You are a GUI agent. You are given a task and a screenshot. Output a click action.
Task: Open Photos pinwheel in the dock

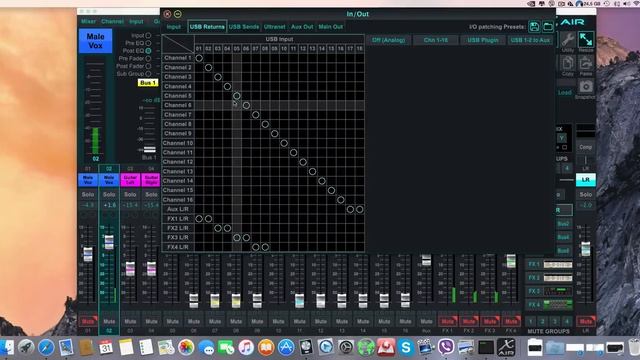[x=186, y=347]
